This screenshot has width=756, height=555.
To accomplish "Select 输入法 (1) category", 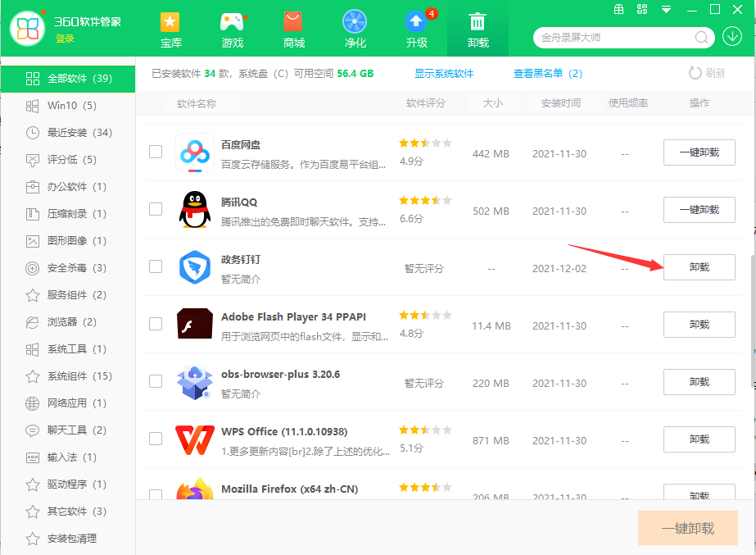I will click(68, 457).
